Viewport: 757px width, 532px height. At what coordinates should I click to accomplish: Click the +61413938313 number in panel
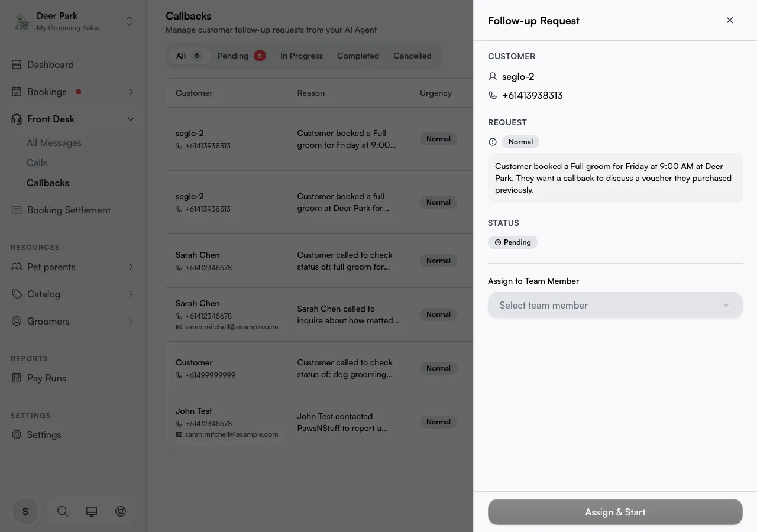tap(532, 95)
